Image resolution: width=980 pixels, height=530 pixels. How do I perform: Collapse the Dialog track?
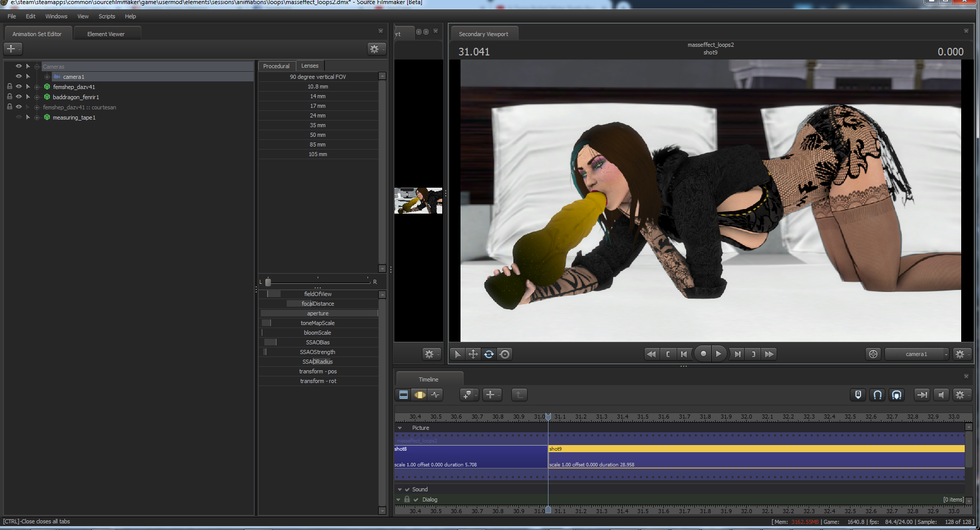398,499
